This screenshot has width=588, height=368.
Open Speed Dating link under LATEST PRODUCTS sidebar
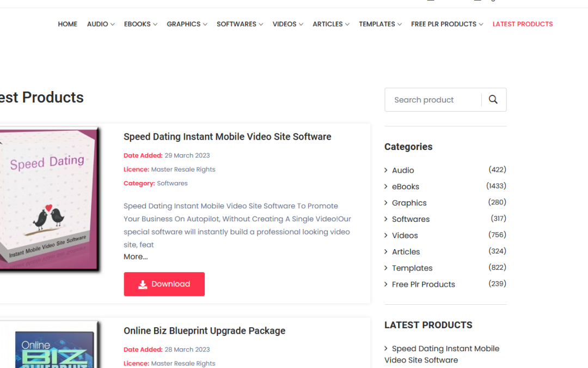442,354
